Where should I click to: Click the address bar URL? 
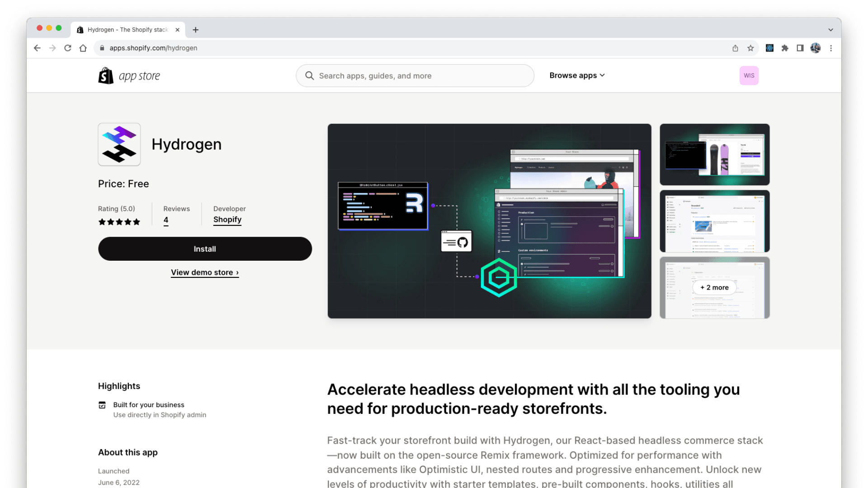tap(153, 48)
